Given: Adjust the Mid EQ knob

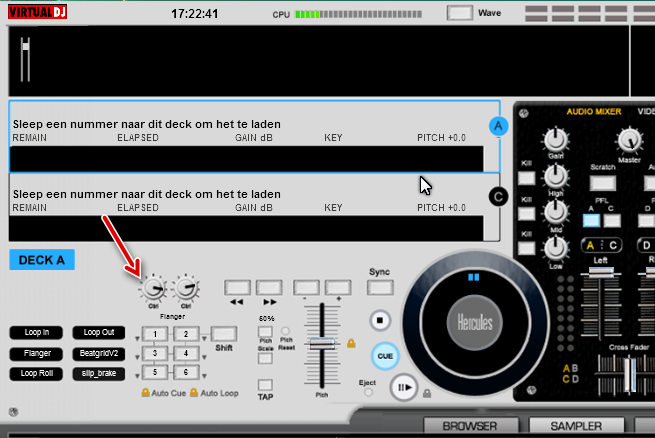Looking at the screenshot, I should point(556,212).
